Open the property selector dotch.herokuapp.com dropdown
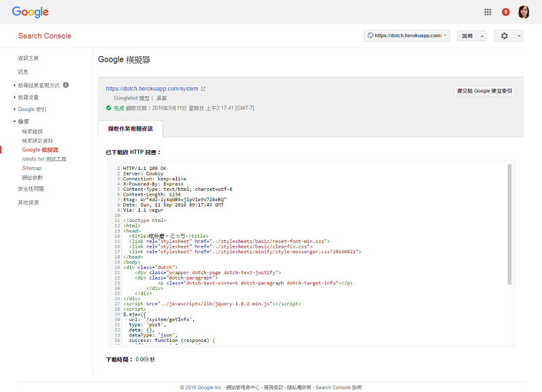 [x=407, y=36]
